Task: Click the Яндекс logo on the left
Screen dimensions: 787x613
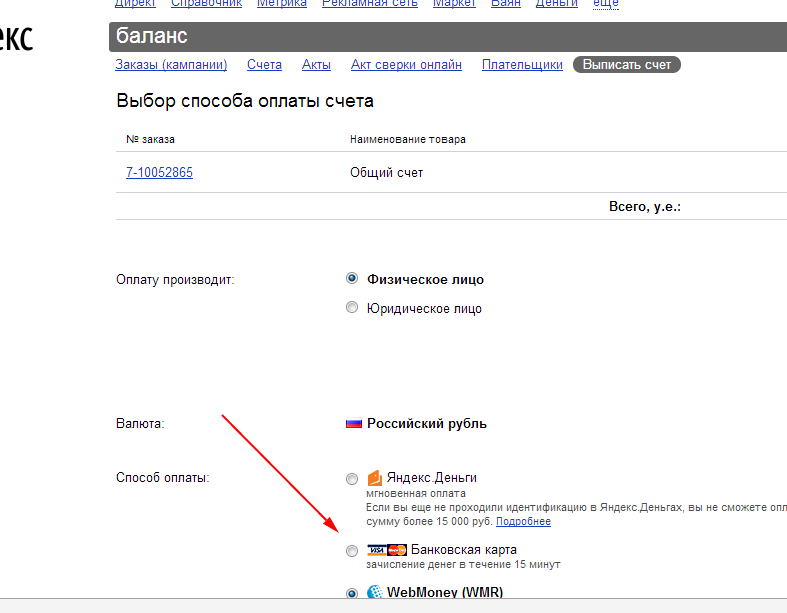Action: pyautogui.click(x=17, y=39)
